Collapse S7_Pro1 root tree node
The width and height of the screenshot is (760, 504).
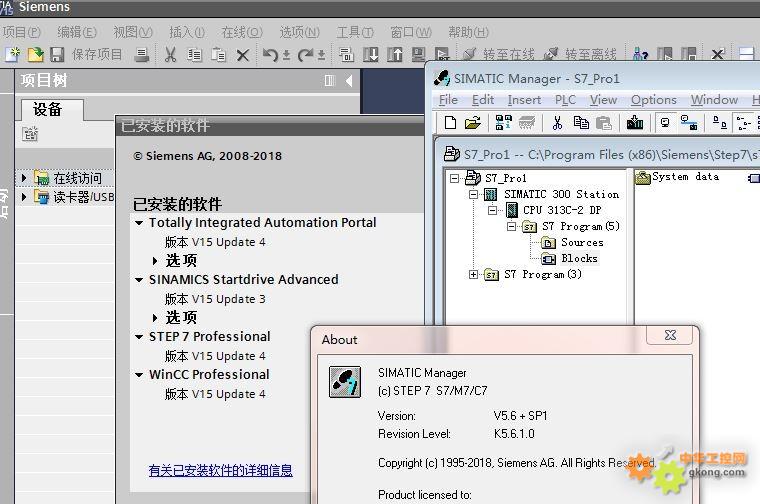pyautogui.click(x=454, y=178)
